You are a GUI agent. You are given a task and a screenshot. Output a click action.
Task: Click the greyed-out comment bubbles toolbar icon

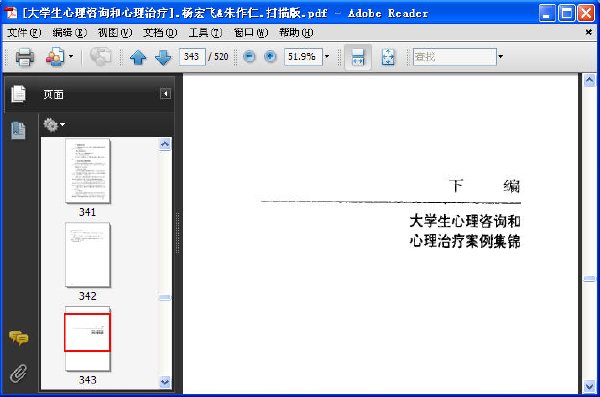click(x=101, y=57)
